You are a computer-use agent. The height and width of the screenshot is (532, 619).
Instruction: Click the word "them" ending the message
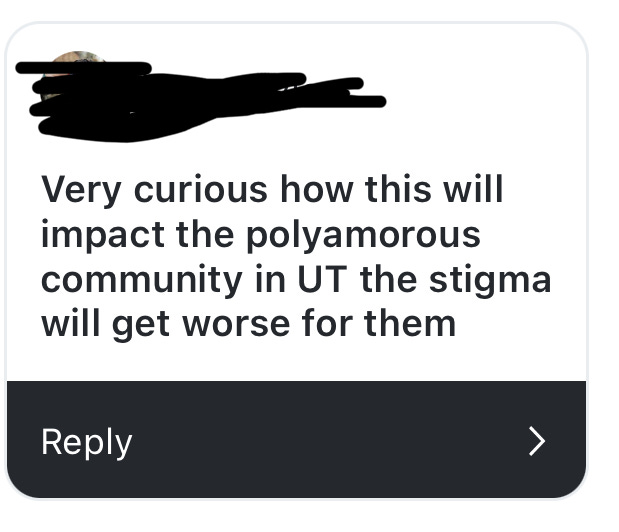click(x=410, y=323)
